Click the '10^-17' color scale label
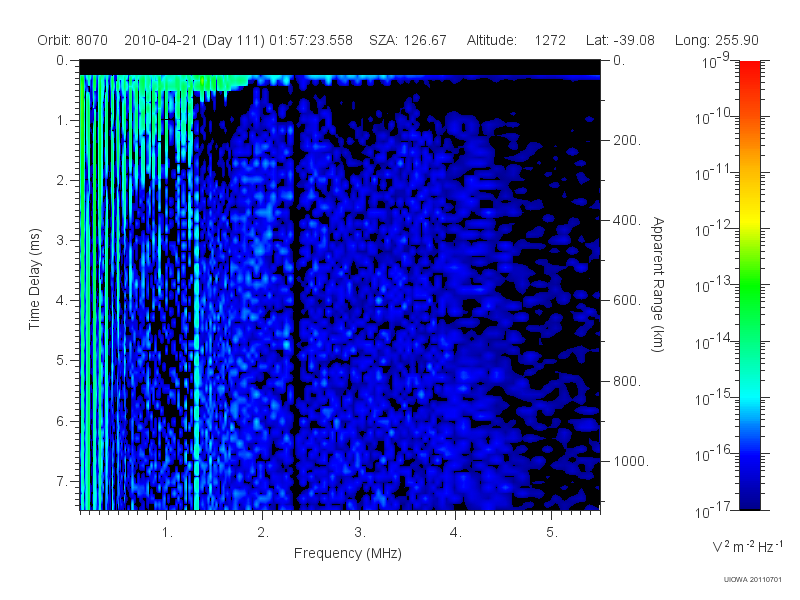The image size is (800, 600). 713,510
